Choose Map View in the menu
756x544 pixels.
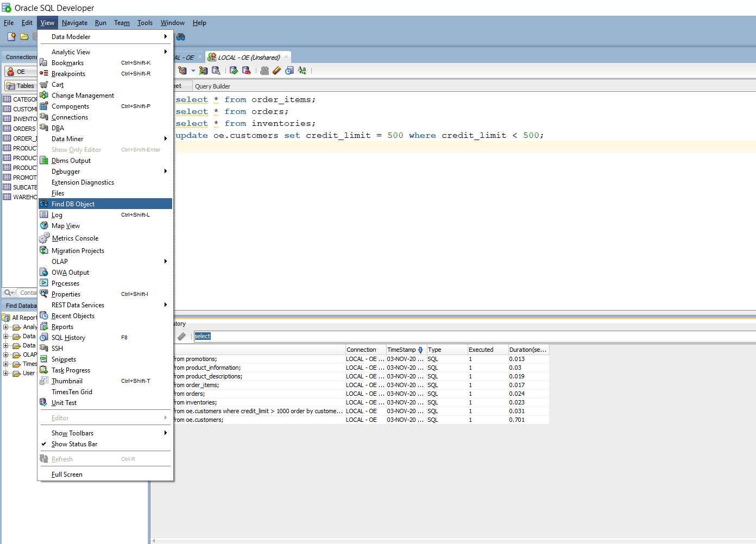(x=105, y=226)
